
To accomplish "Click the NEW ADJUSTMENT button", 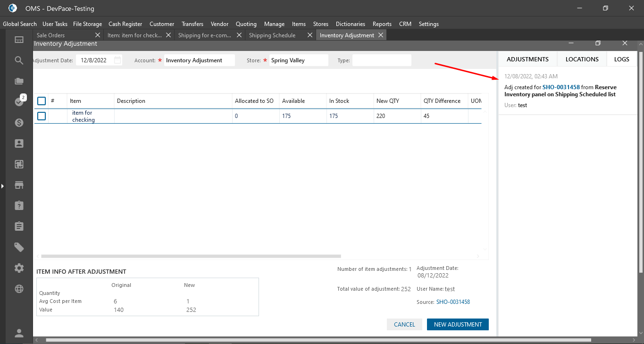I will [x=458, y=325].
